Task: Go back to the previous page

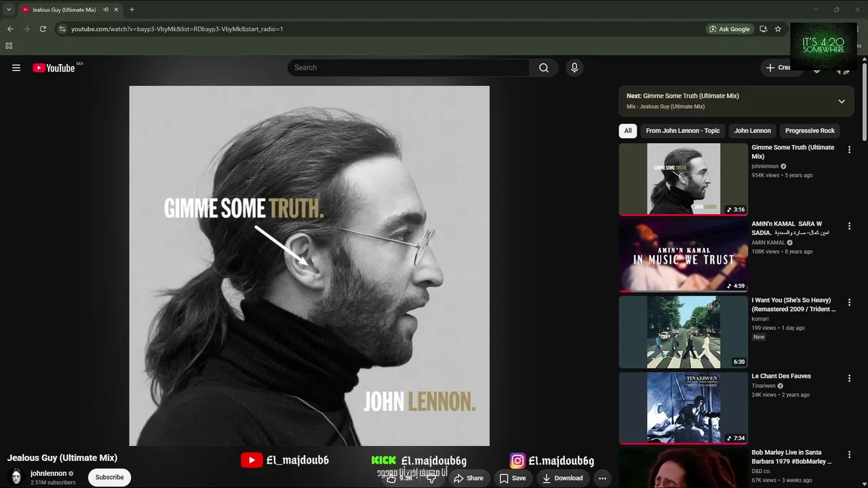Action: [x=10, y=29]
